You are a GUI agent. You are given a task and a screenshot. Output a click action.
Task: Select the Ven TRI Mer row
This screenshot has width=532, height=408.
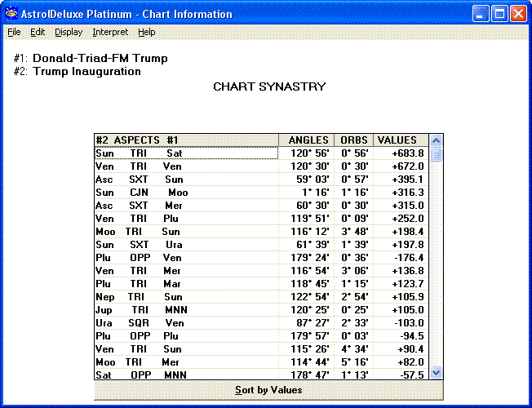pyautogui.click(x=261, y=271)
